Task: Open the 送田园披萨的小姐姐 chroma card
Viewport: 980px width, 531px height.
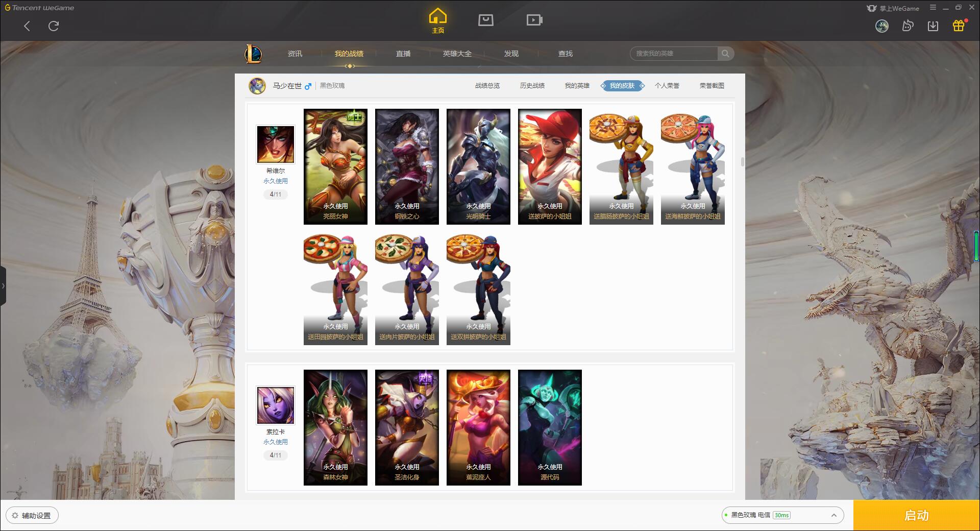Action: pyautogui.click(x=335, y=287)
